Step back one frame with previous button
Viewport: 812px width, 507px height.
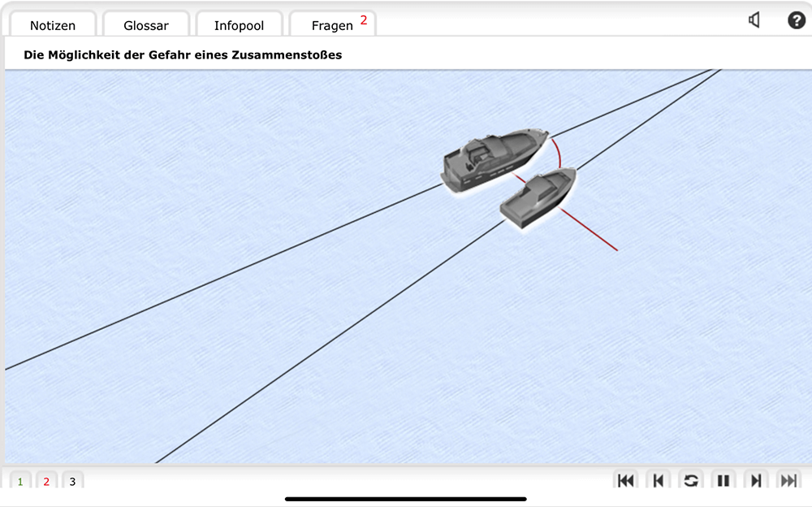click(658, 480)
